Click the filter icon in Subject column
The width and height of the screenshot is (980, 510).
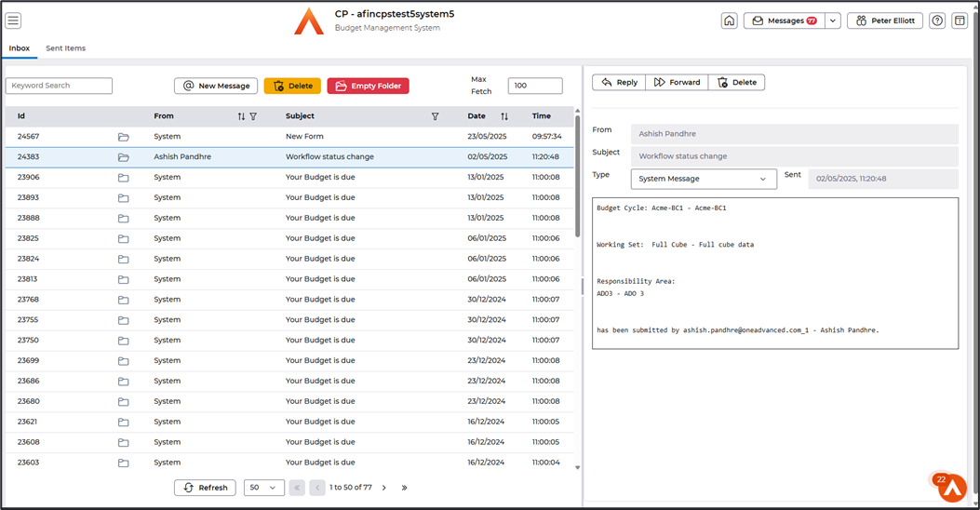435,116
